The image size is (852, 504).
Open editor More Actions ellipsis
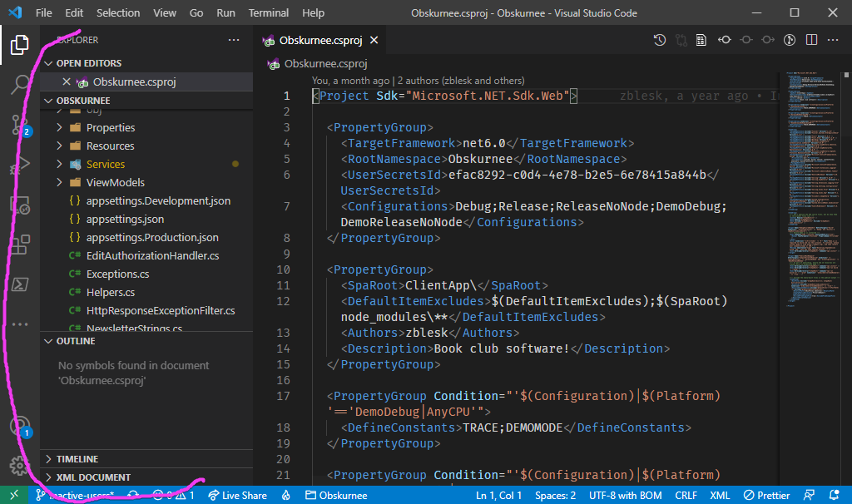[833, 40]
